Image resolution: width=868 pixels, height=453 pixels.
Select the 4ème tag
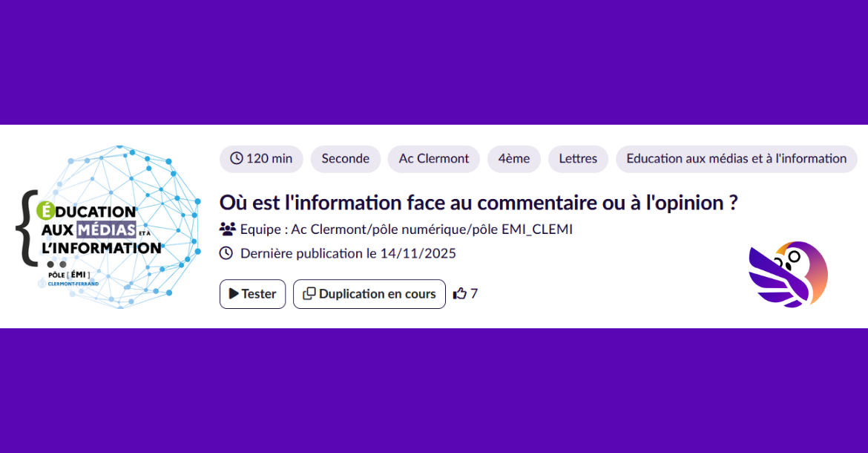pos(513,158)
